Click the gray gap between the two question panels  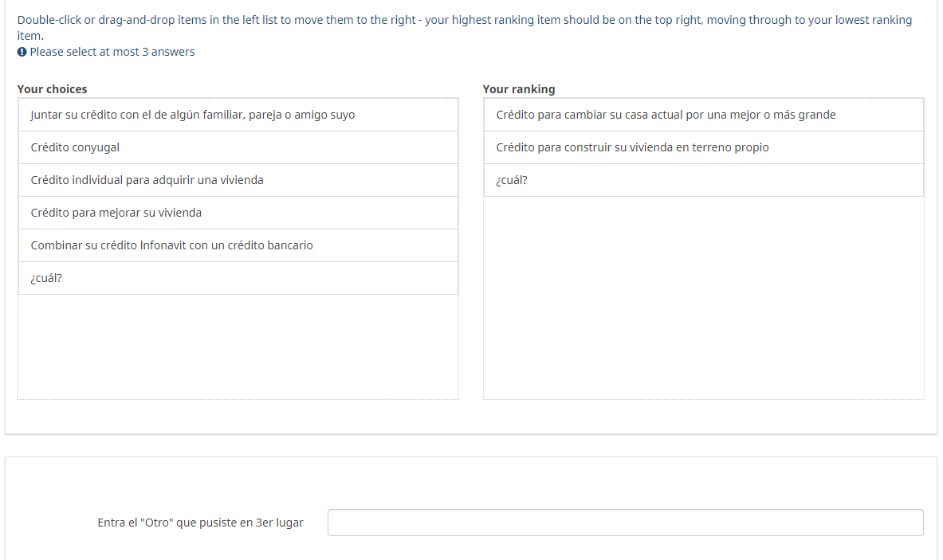click(x=471, y=446)
